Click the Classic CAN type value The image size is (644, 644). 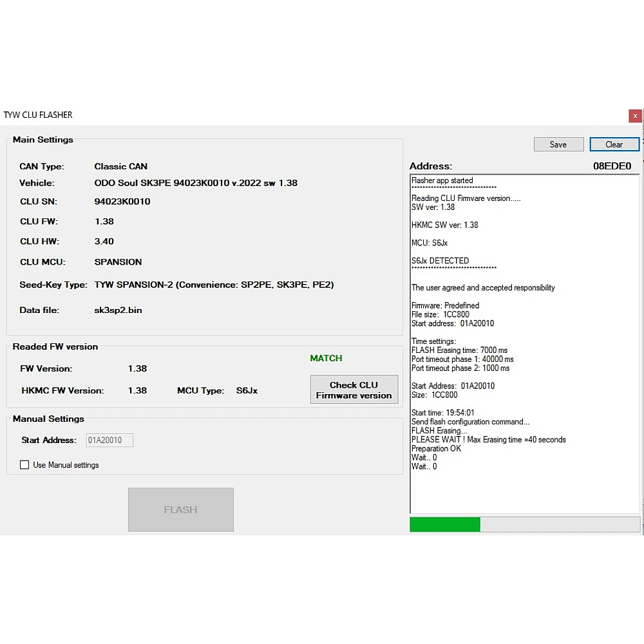coord(121,166)
